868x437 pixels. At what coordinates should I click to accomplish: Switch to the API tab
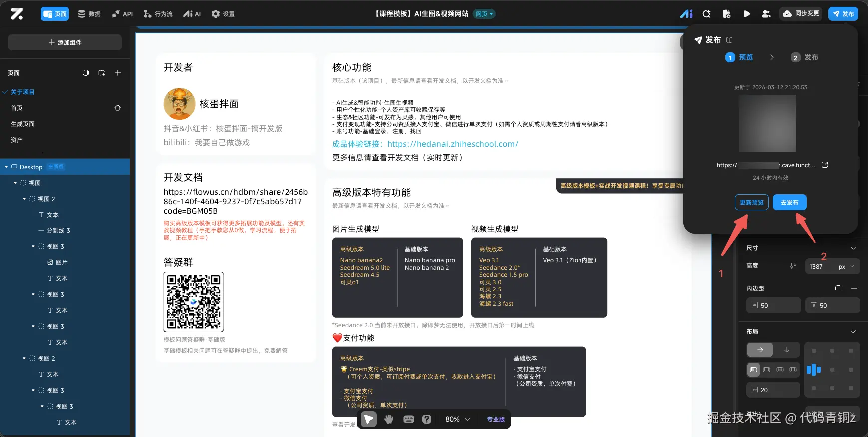pos(122,14)
